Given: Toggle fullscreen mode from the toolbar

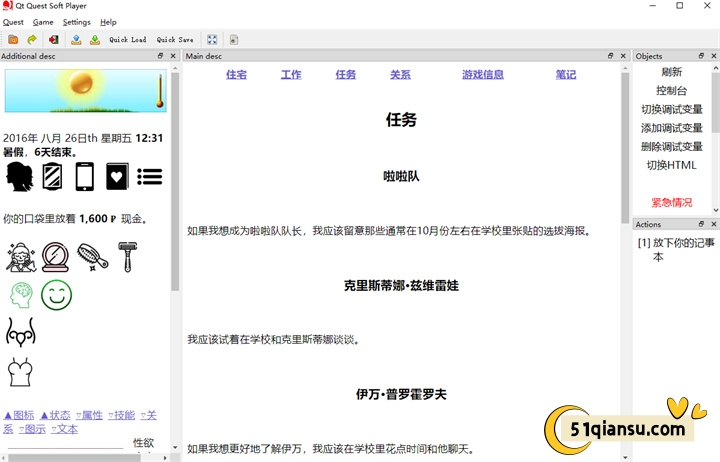Looking at the screenshot, I should pyautogui.click(x=212, y=40).
